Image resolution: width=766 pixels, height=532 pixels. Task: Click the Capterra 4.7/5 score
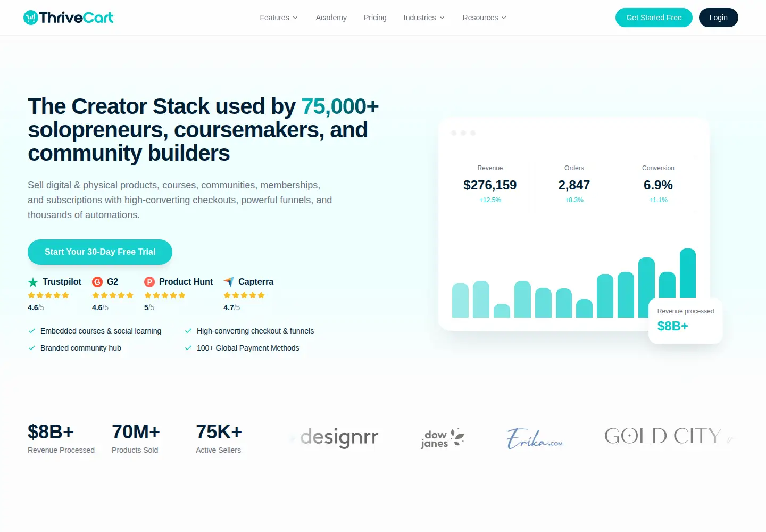point(232,307)
